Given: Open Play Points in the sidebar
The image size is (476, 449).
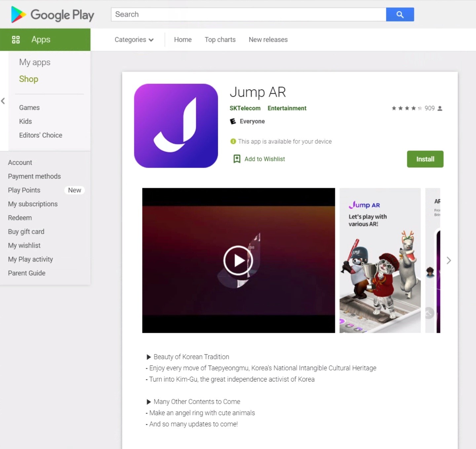Looking at the screenshot, I should pyautogui.click(x=24, y=190).
